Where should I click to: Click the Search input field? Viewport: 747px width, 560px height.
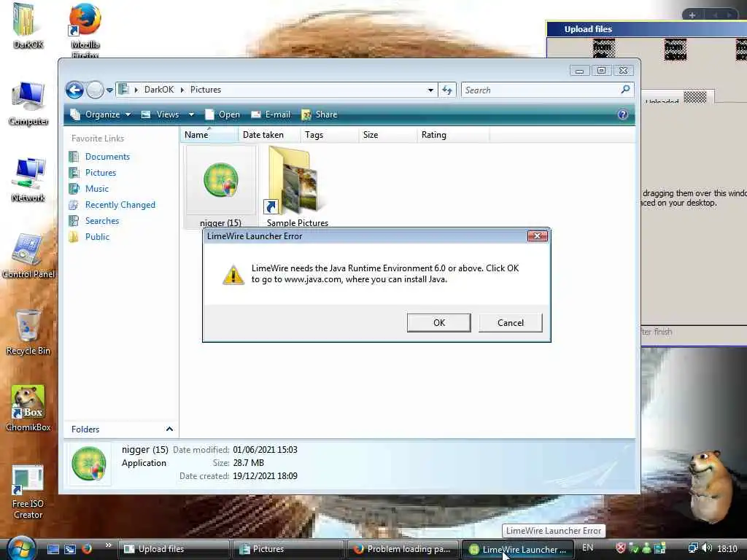pyautogui.click(x=541, y=90)
